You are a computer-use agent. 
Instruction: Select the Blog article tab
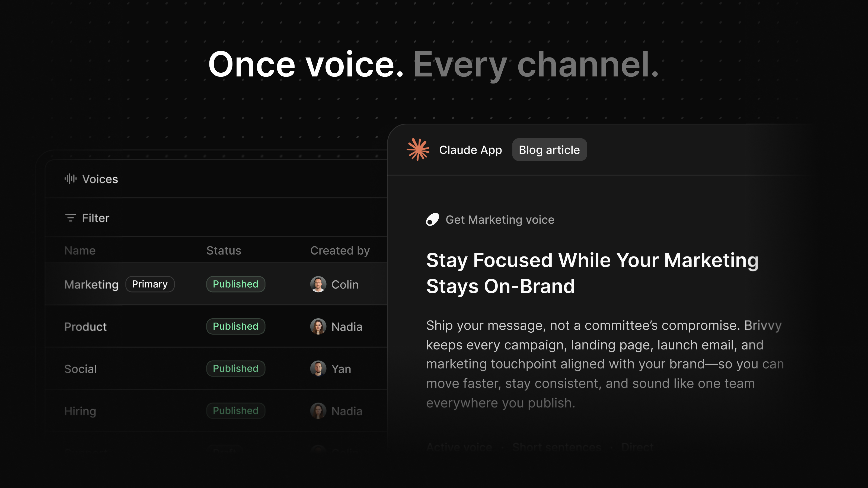coord(549,150)
